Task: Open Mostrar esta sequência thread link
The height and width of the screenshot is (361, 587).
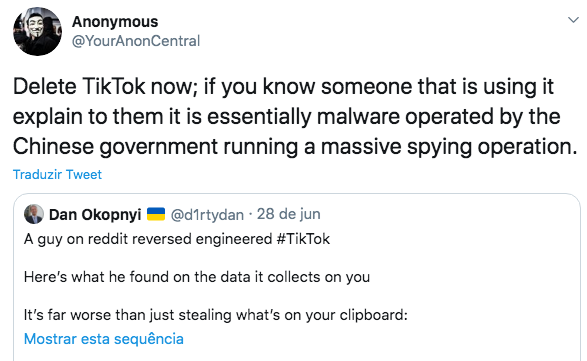Action: (x=104, y=339)
